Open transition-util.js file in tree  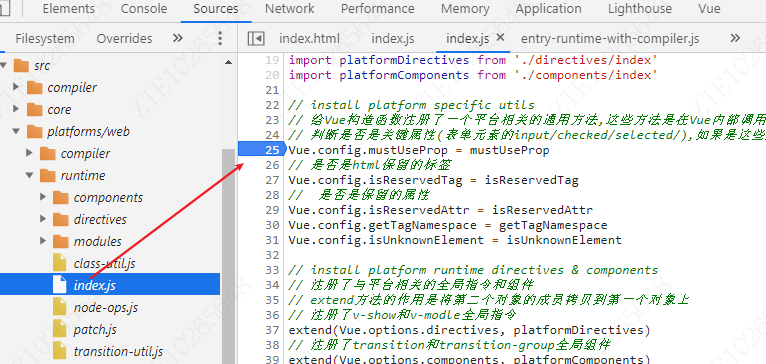[118, 352]
